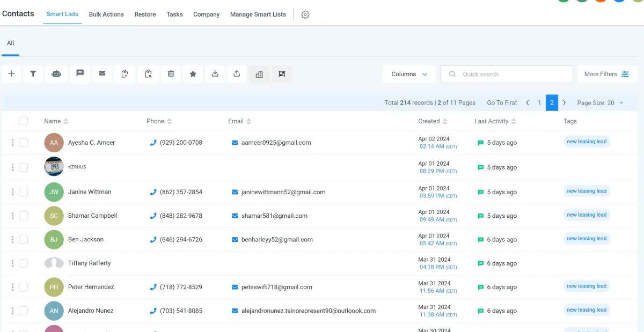
Task: Open the Manage Smart Lists tab
Action: [x=258, y=14]
